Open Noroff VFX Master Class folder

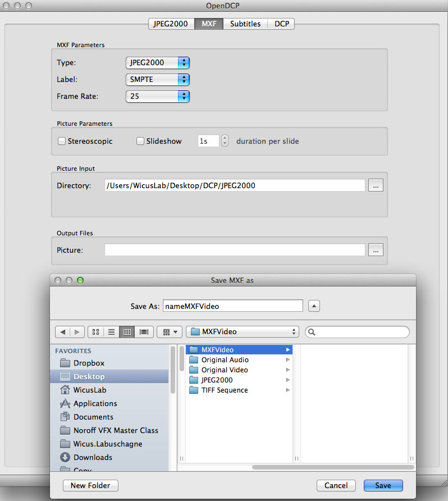click(x=109, y=430)
